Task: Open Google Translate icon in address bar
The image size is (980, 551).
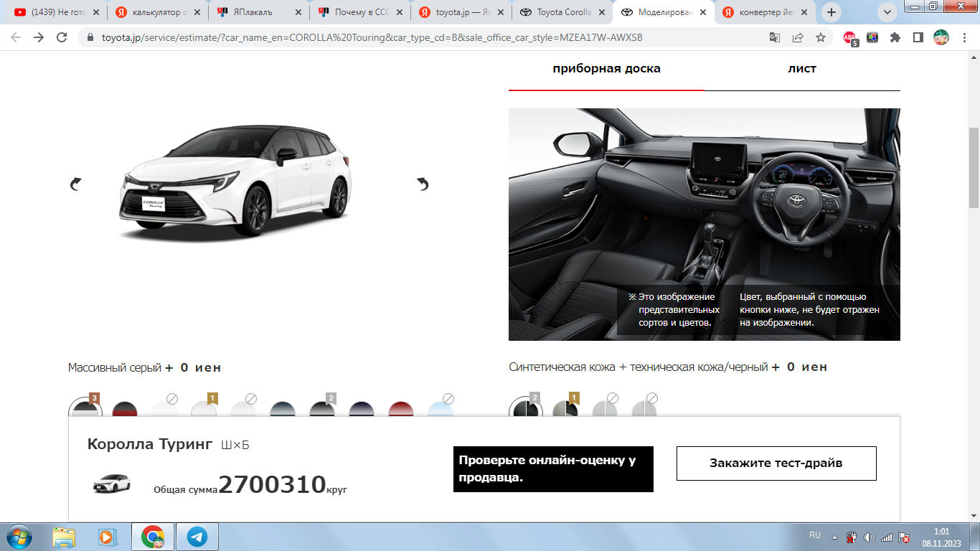Action: 775,37
